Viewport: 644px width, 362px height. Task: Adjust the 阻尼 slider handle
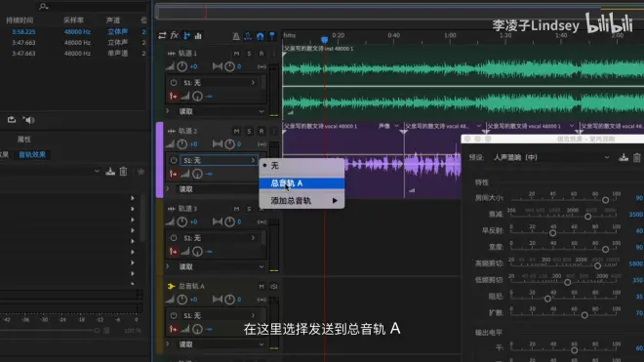[547, 299]
